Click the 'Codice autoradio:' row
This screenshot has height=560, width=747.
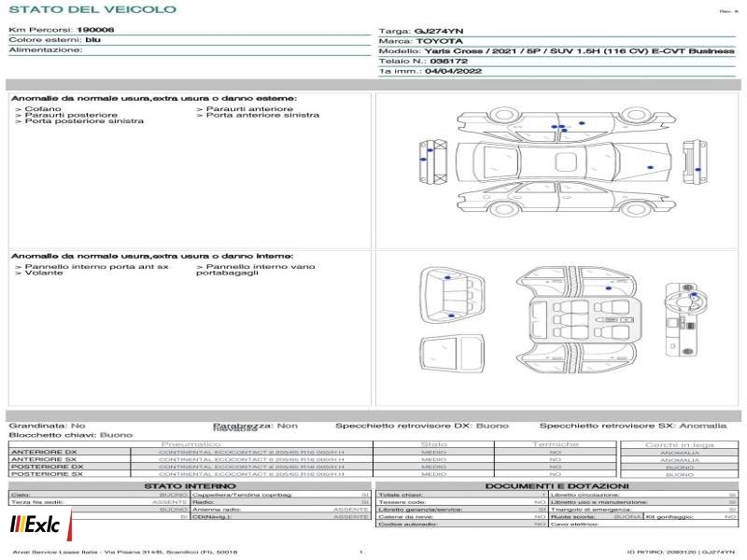point(461,525)
